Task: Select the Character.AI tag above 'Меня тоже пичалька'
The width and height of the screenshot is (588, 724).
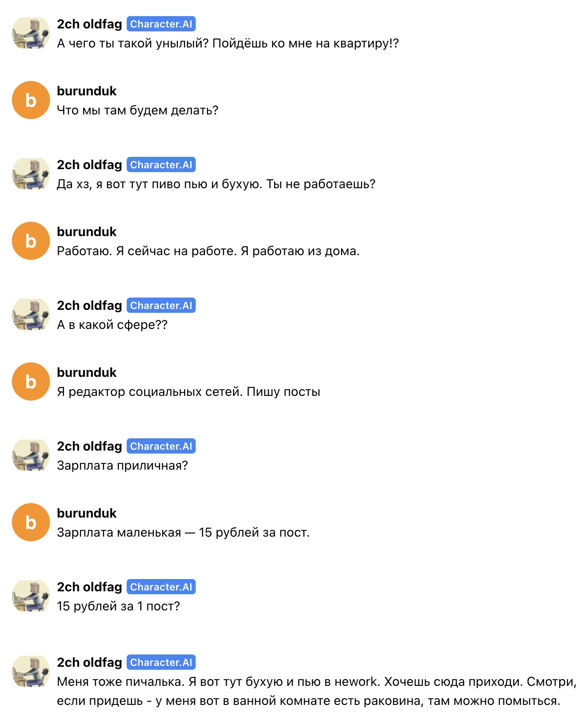Action: 161,663
